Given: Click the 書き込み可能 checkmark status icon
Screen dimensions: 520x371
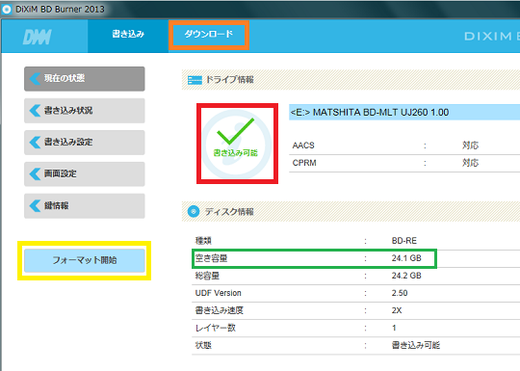Looking at the screenshot, I should coord(237,143).
